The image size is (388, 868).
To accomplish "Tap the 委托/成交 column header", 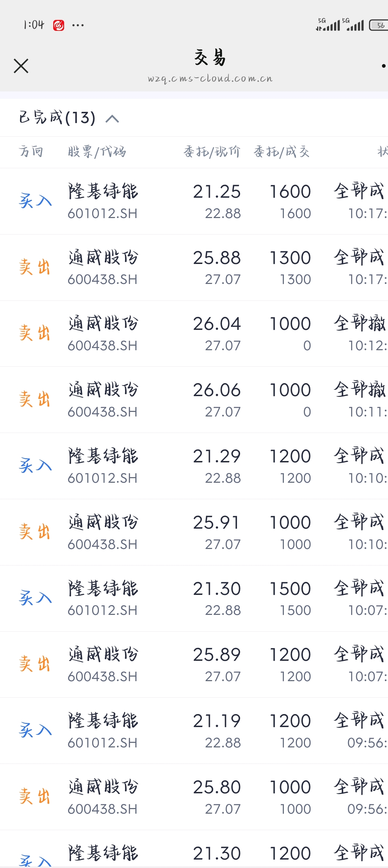I will tap(281, 152).
